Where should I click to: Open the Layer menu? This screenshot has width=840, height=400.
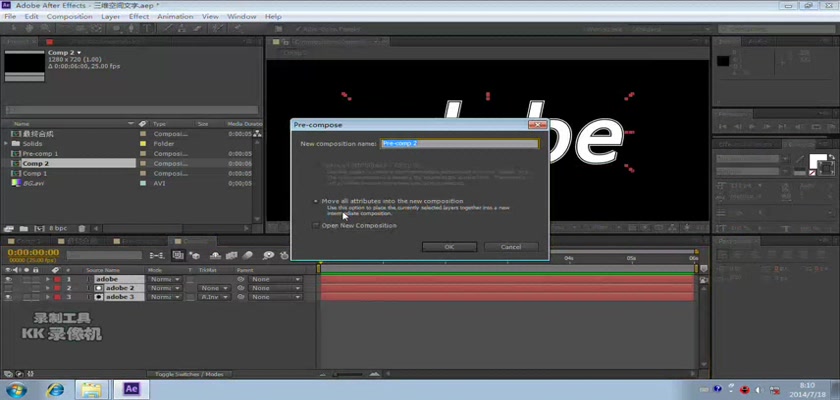click(110, 17)
